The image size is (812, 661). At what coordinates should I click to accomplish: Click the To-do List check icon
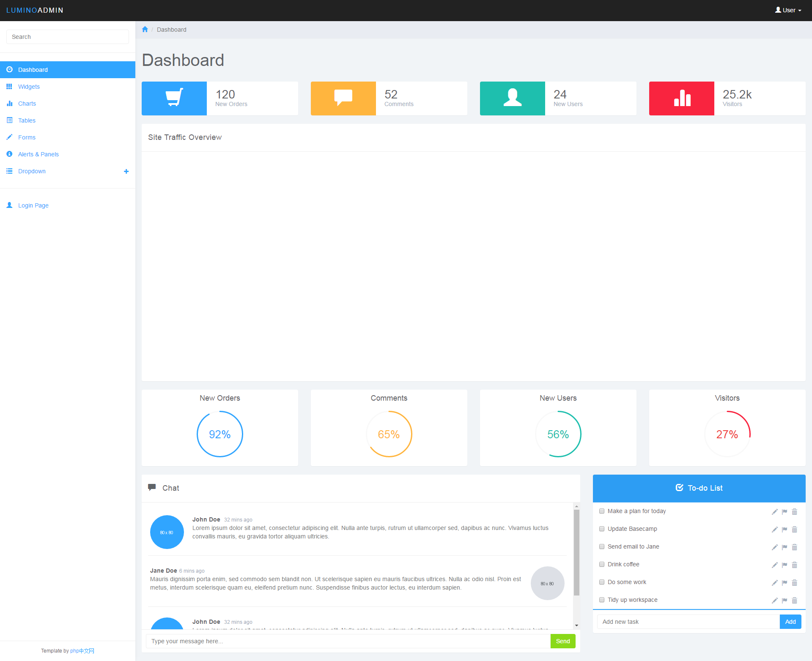coord(679,488)
